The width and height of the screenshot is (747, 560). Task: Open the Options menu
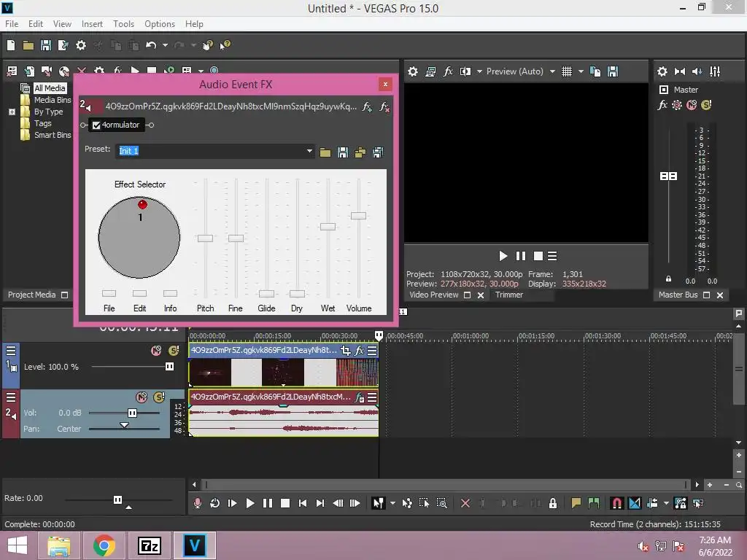point(160,24)
